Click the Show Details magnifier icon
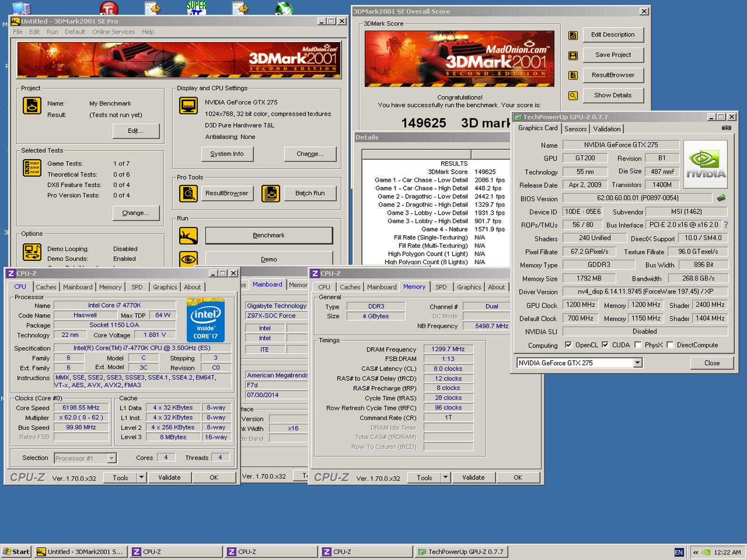This screenshot has width=747, height=560. 573,96
